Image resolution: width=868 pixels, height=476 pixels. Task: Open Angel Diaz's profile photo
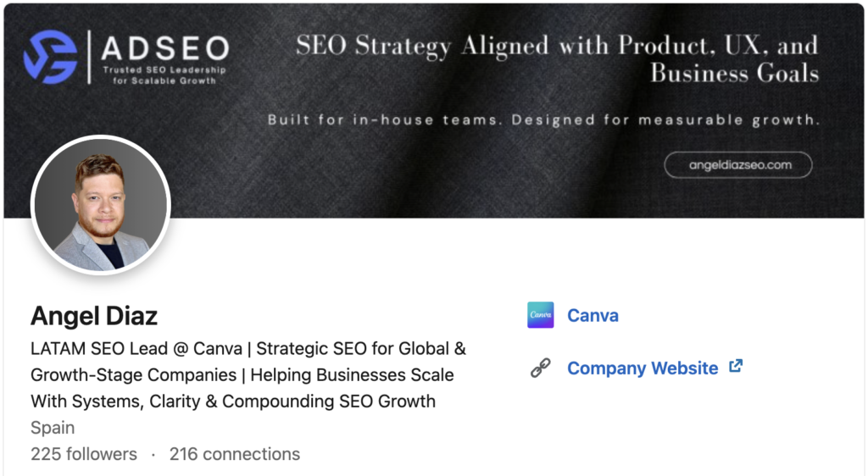click(x=101, y=205)
